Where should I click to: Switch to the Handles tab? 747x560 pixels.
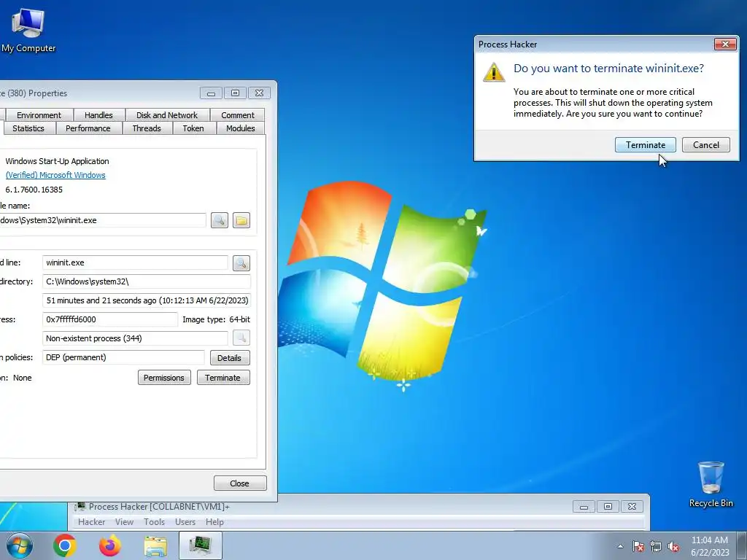[98, 115]
